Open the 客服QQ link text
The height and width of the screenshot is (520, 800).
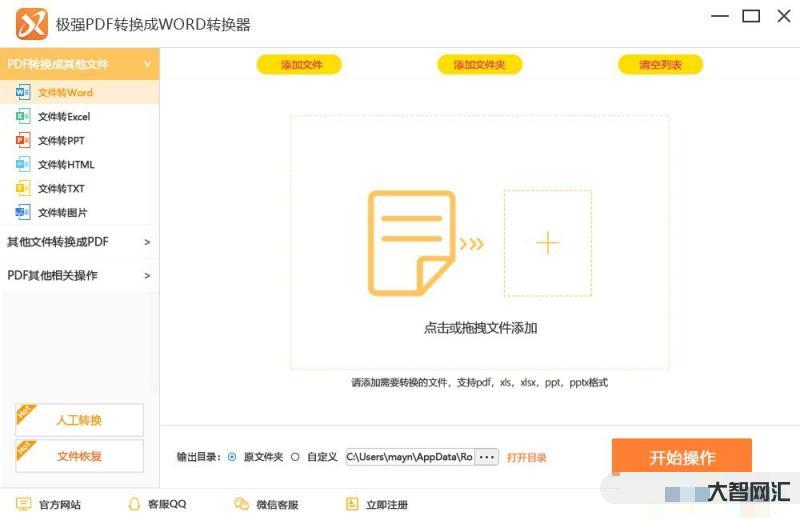pyautogui.click(x=167, y=504)
